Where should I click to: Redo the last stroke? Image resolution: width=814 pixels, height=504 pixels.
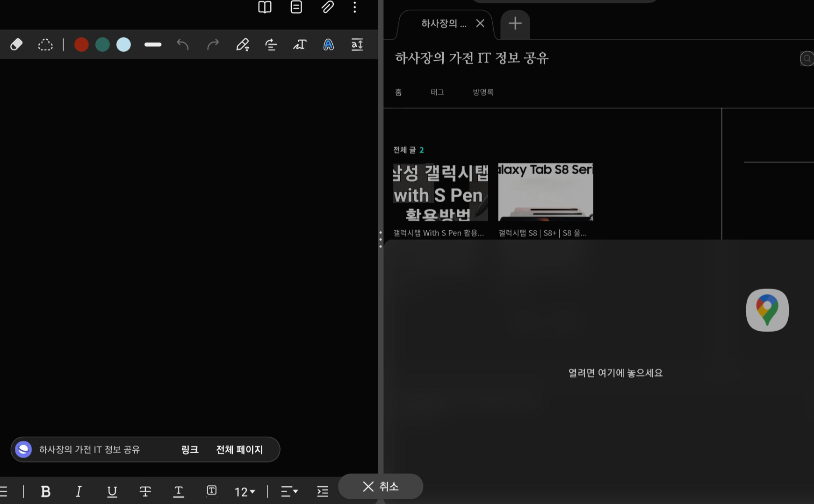tap(213, 45)
